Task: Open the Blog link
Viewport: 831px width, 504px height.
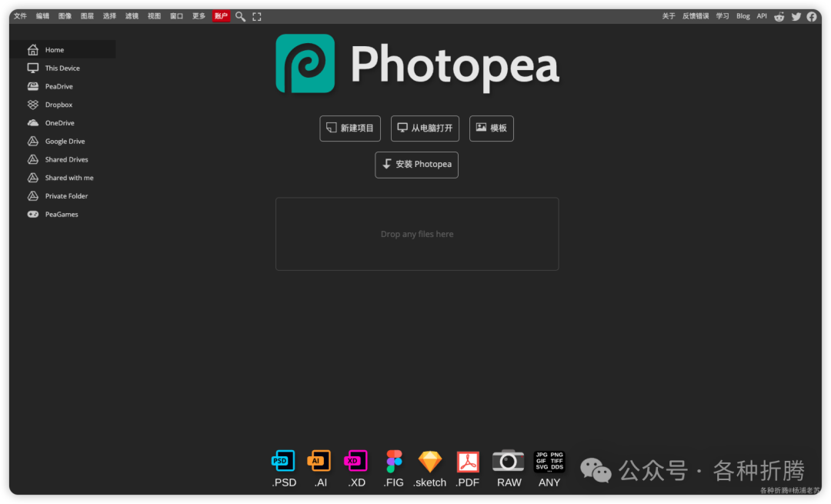Action: click(743, 16)
